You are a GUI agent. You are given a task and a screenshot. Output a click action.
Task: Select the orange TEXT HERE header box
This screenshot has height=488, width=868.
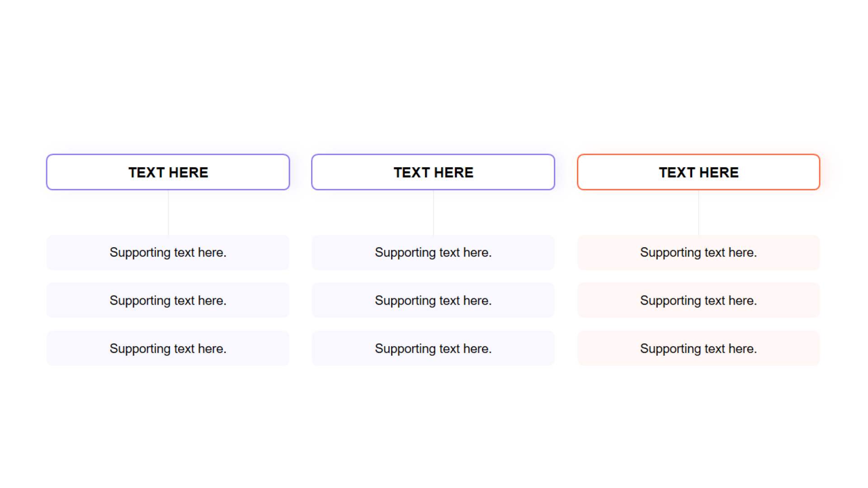click(698, 172)
